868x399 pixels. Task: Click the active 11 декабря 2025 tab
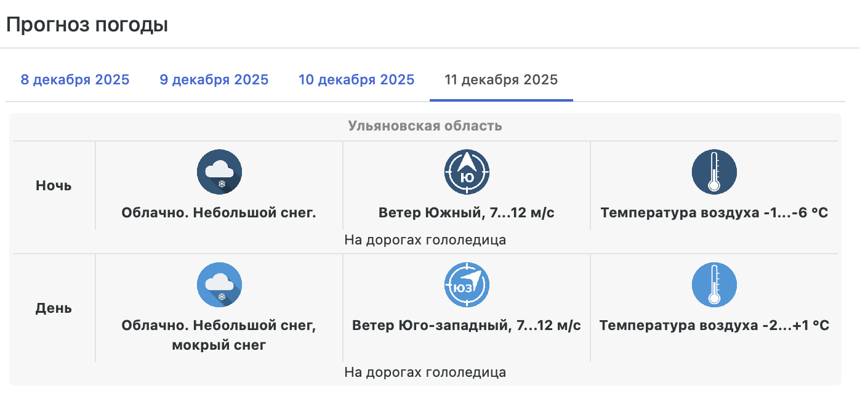point(501,80)
